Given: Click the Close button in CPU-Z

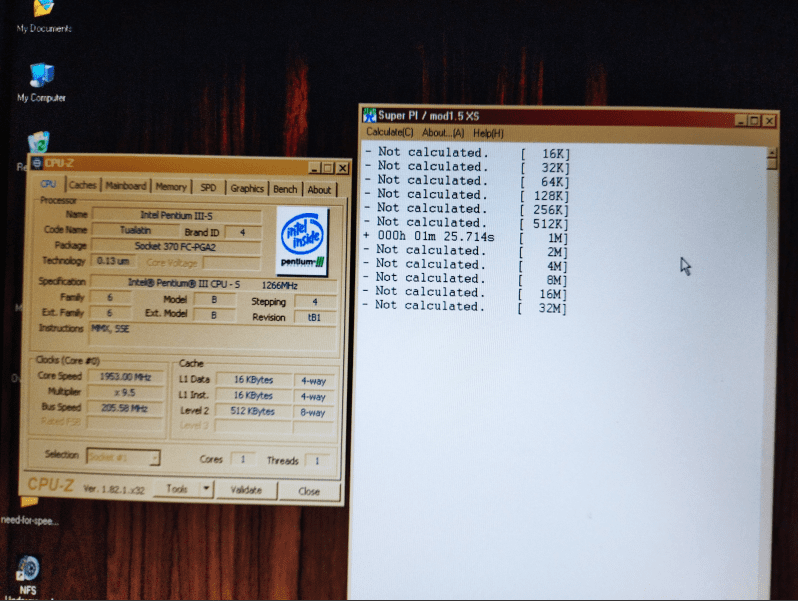Looking at the screenshot, I should click(x=309, y=492).
